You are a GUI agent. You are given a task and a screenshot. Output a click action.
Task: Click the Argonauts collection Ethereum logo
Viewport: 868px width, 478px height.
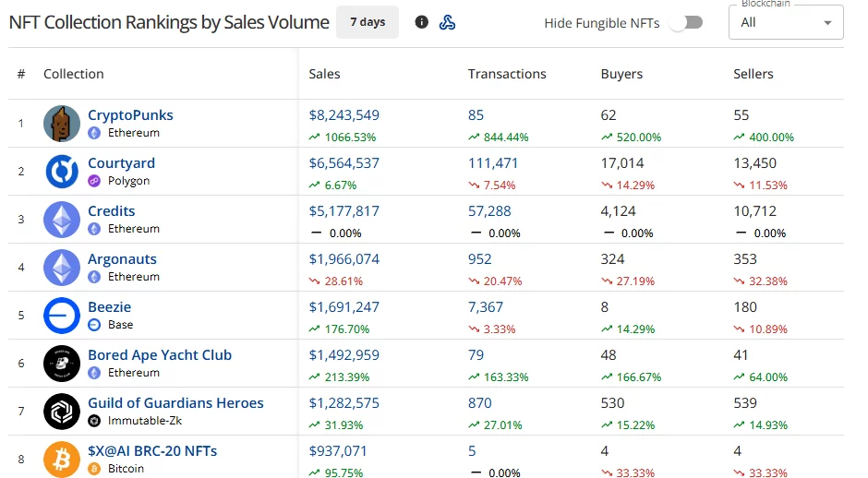pyautogui.click(x=62, y=268)
